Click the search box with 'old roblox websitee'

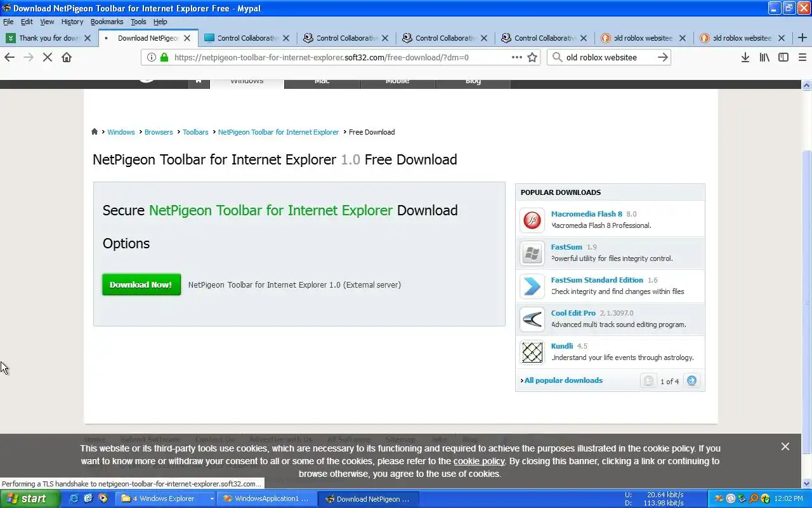608,57
